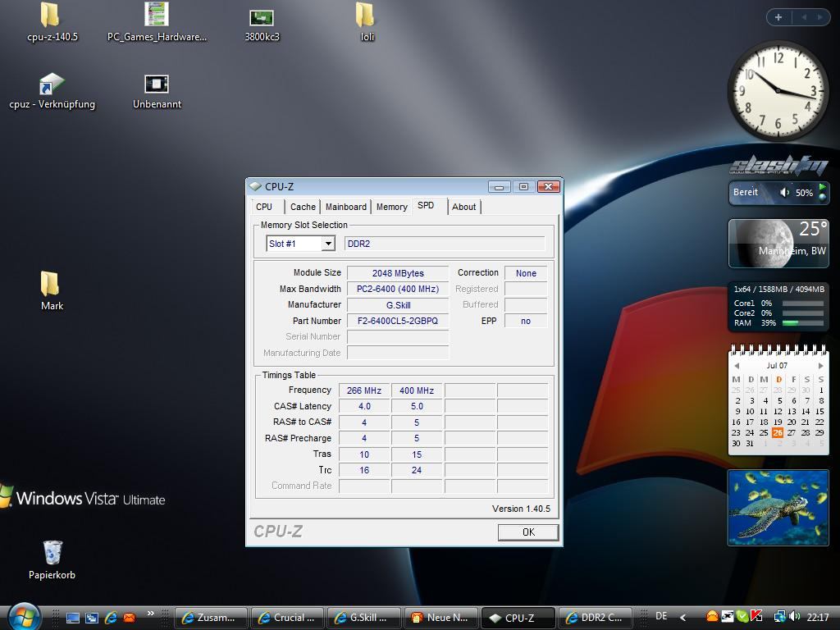Expand the Slot #1 dropdown

click(328, 244)
